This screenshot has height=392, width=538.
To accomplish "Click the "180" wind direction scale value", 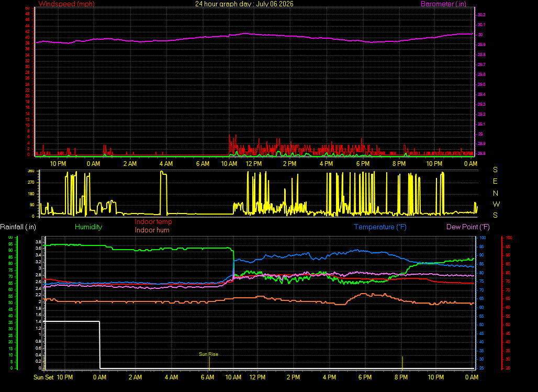I will pyautogui.click(x=31, y=194).
